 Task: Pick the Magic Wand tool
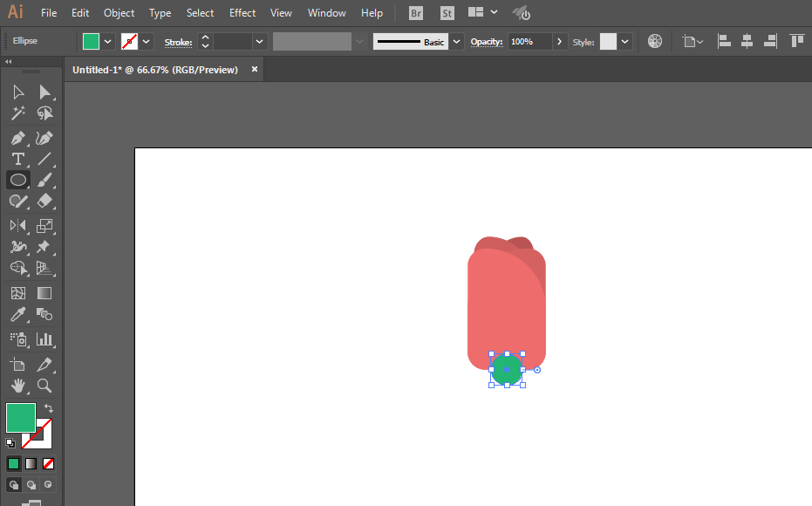point(17,113)
